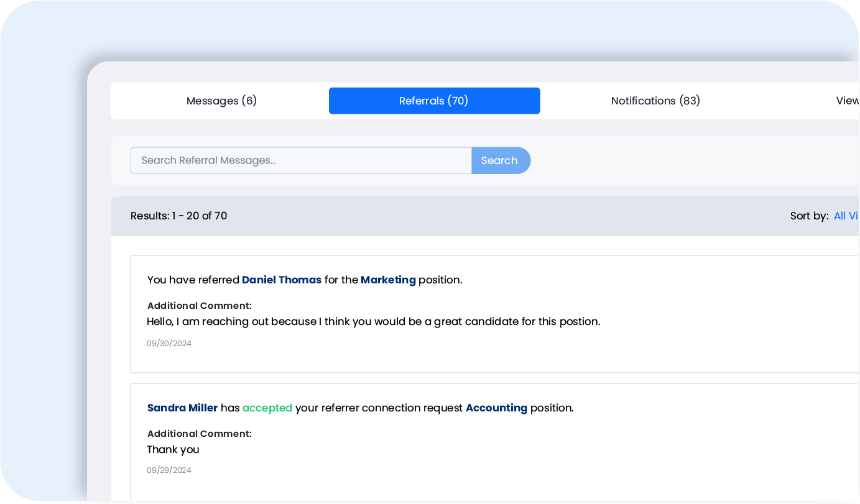Click the accepted status text

pos(267,408)
